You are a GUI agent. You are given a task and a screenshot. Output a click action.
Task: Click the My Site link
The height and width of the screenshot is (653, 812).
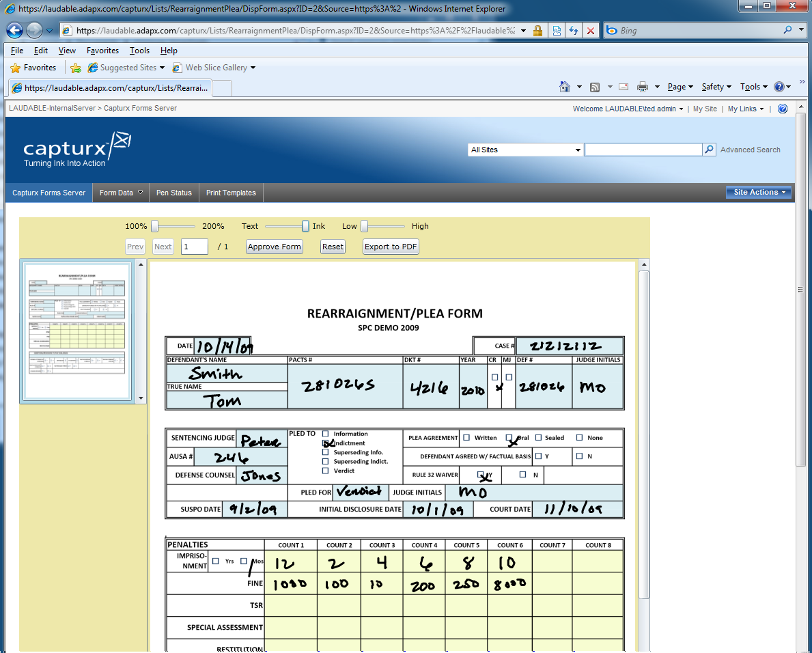tap(705, 109)
